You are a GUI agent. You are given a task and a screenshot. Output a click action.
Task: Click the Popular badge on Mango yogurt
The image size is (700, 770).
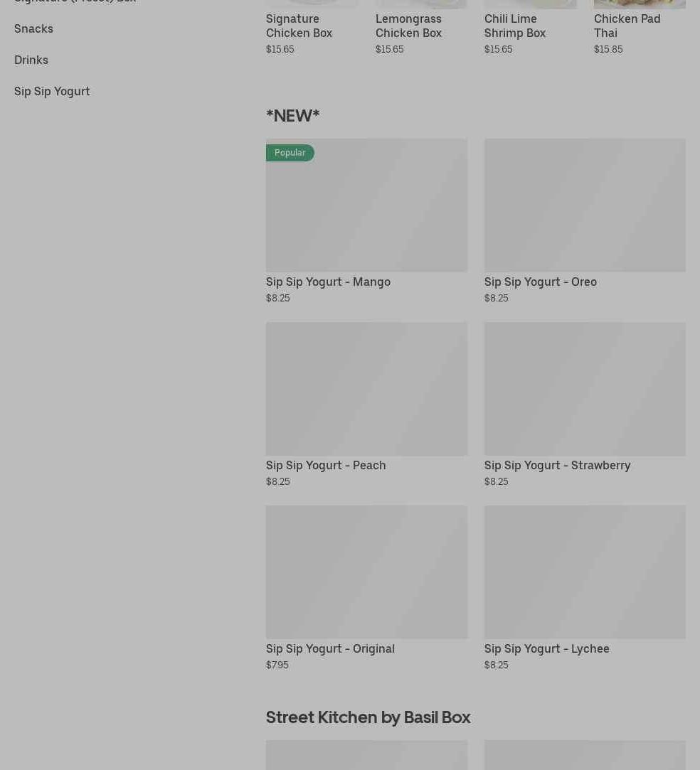click(290, 153)
